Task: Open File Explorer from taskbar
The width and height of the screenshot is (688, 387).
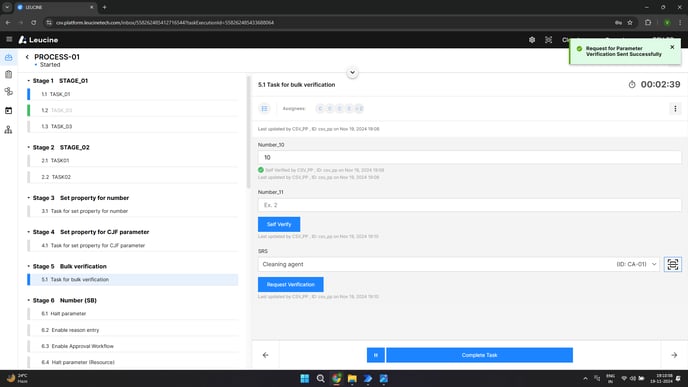Action: point(352,378)
